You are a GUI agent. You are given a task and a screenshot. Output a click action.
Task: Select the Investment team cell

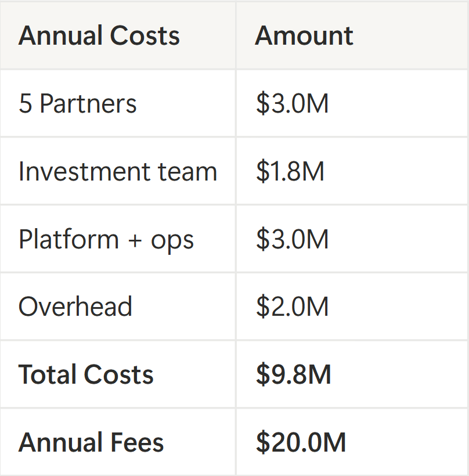coord(117,172)
